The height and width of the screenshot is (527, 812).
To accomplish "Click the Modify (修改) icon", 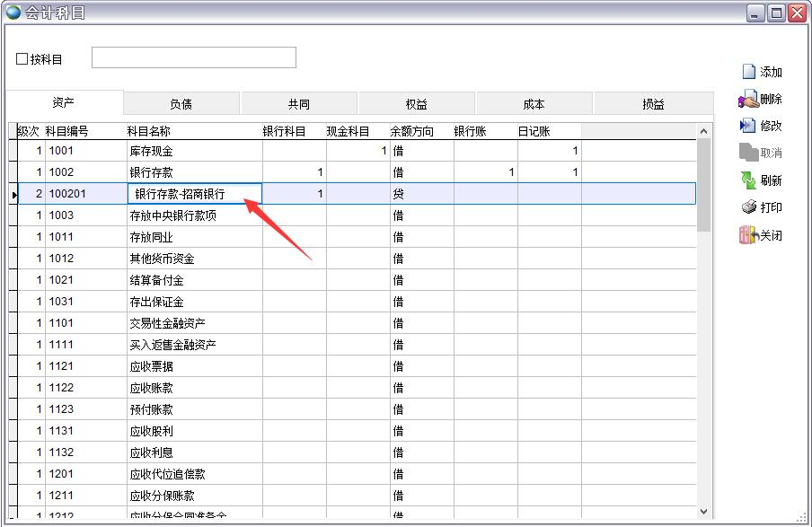I will 747,126.
